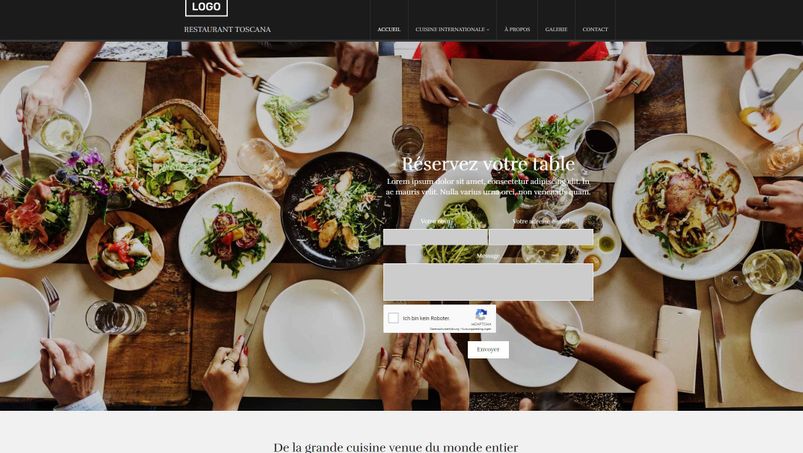
Task: Tick the "Ich bin kein Roboter" checkbox
Action: (393, 318)
